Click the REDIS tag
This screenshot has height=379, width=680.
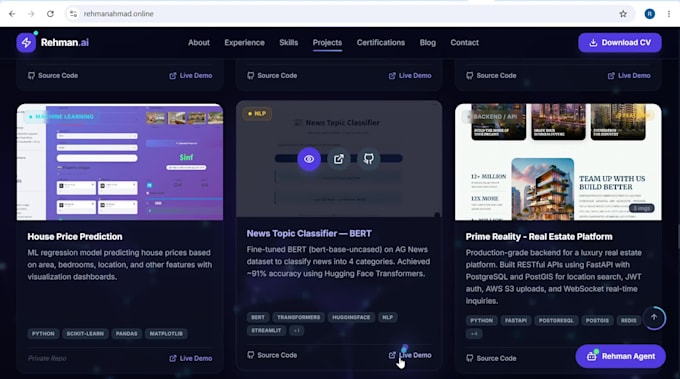(628, 320)
